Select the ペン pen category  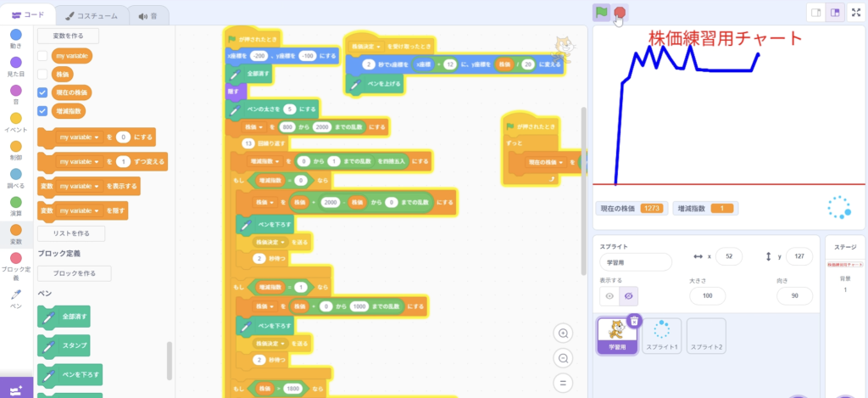pos(16,299)
